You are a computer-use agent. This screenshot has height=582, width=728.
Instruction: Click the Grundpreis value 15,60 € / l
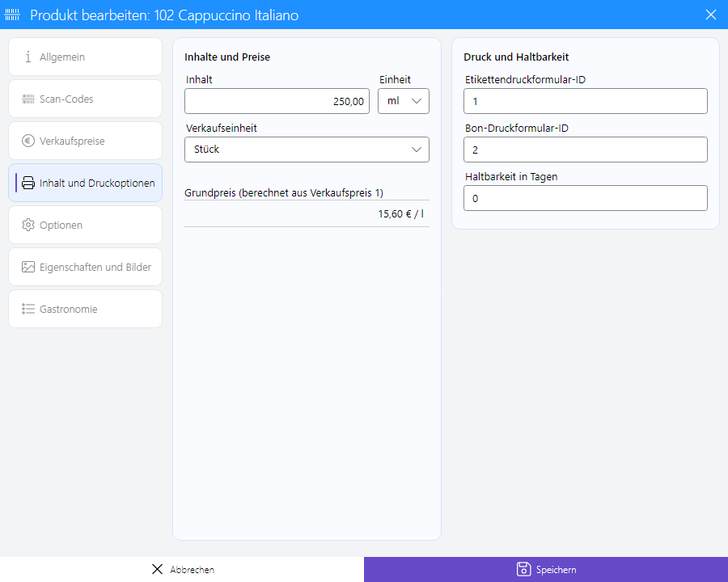400,214
